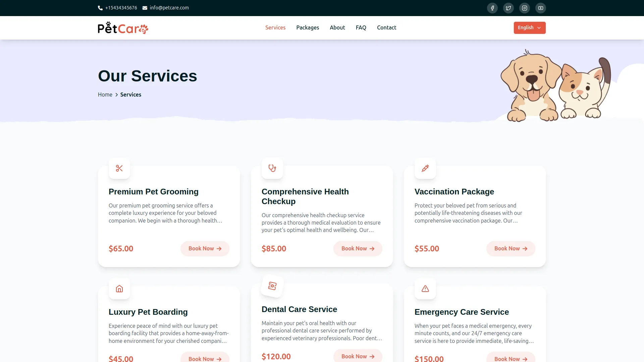Viewport: 644px width, 362px height.
Task: Open the About menu item
Action: [337, 28]
